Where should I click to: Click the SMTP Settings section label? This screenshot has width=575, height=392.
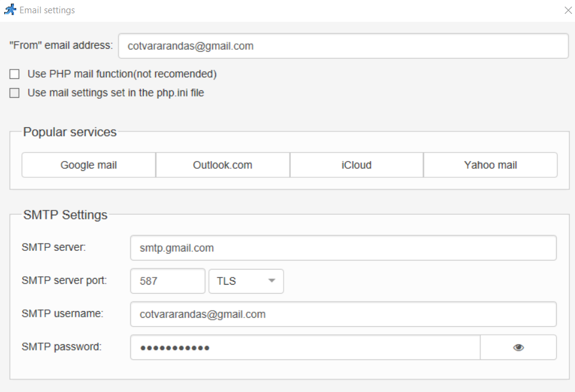pos(65,215)
